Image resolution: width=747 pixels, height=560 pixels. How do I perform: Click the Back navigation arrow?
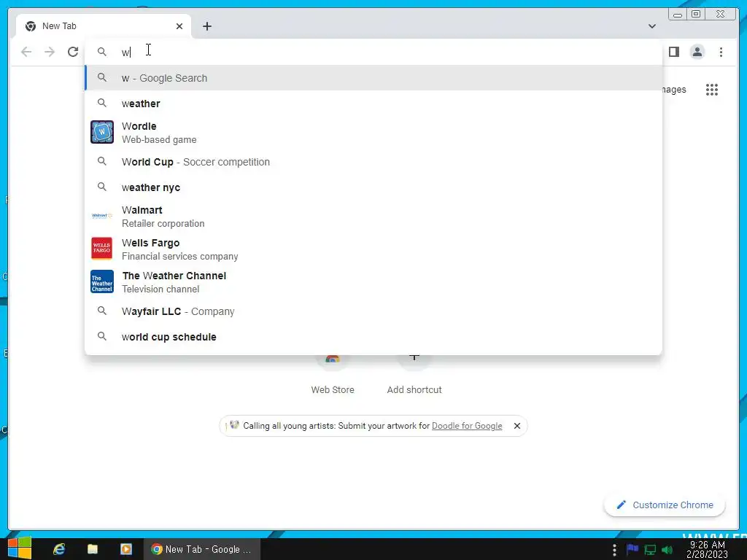coord(26,52)
